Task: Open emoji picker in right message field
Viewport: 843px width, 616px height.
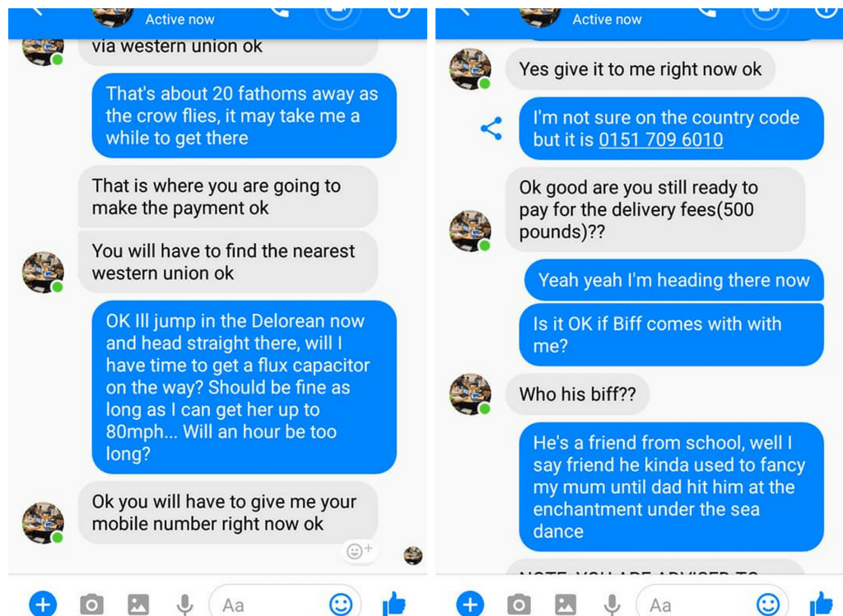Action: click(768, 604)
